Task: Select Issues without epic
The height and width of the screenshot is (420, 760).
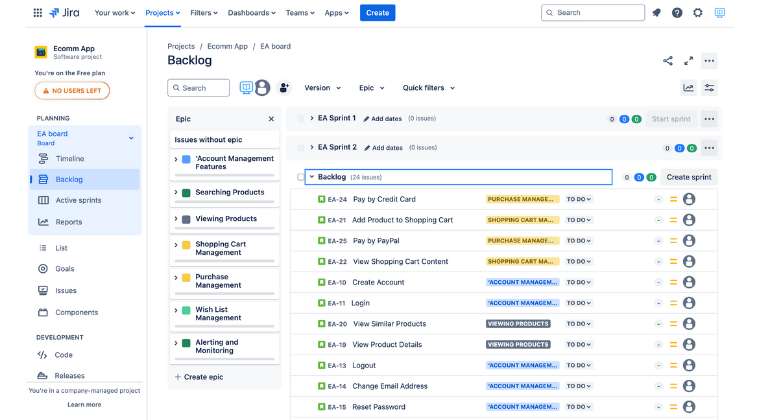Action: (224, 140)
